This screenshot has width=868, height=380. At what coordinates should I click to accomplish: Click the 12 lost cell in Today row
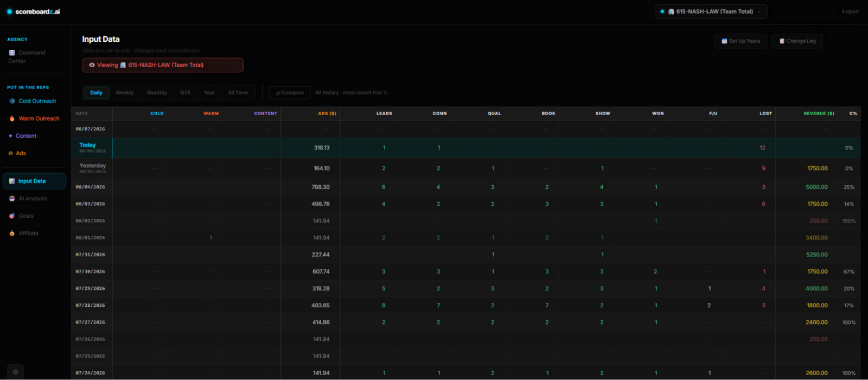click(x=748, y=148)
